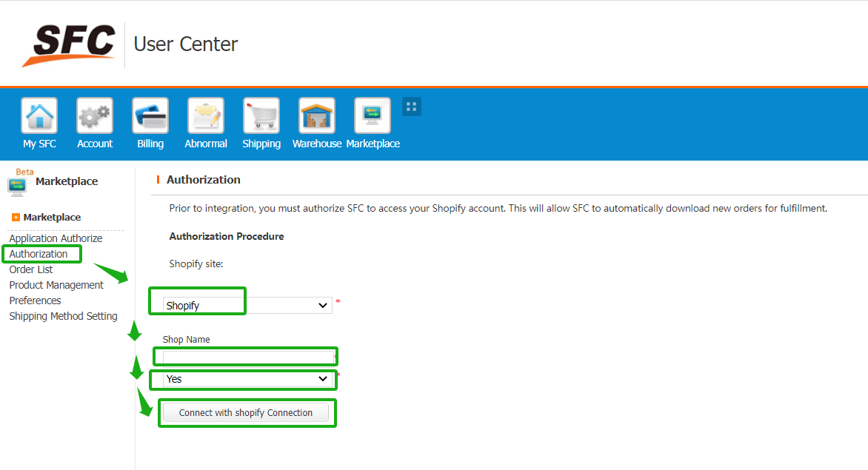The width and height of the screenshot is (868, 470).
Task: Select Authorization in sidebar
Action: click(x=39, y=254)
